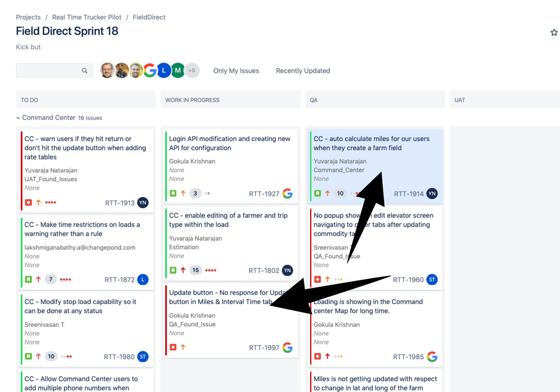Click story points badge 15 on RTT-1802
The image size is (560, 392).
tap(196, 270)
